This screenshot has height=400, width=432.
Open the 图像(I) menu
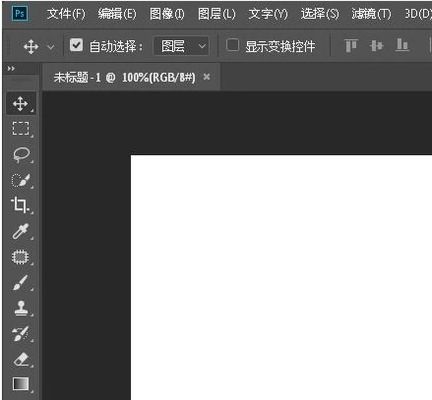[x=167, y=14]
